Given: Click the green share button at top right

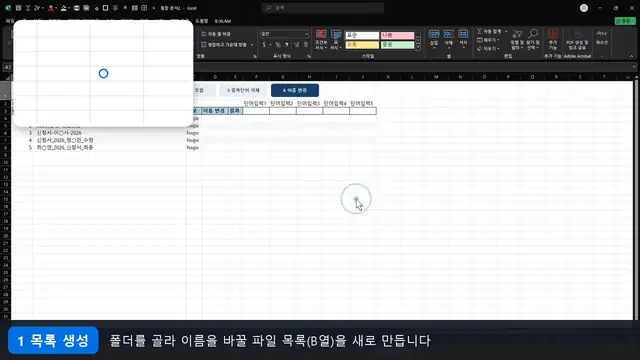Looking at the screenshot, I should click(x=625, y=21).
